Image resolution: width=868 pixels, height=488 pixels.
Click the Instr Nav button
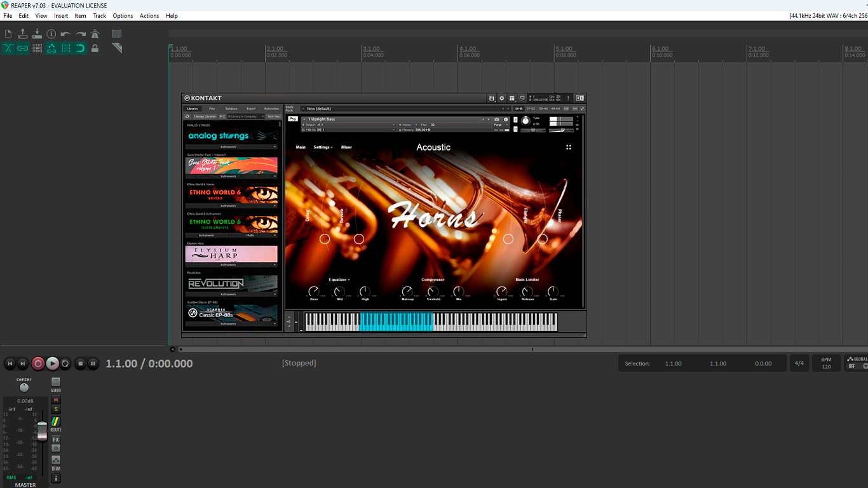pos(273,116)
